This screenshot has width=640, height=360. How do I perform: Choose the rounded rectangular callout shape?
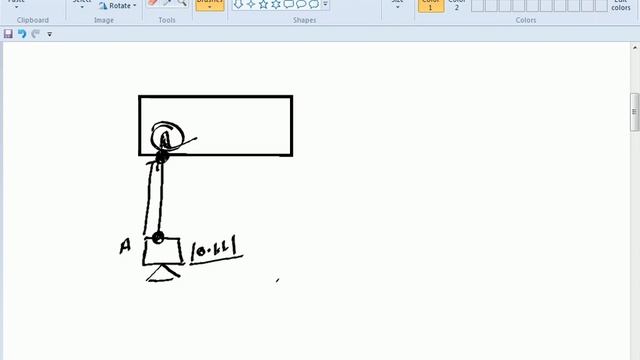click(289, 4)
